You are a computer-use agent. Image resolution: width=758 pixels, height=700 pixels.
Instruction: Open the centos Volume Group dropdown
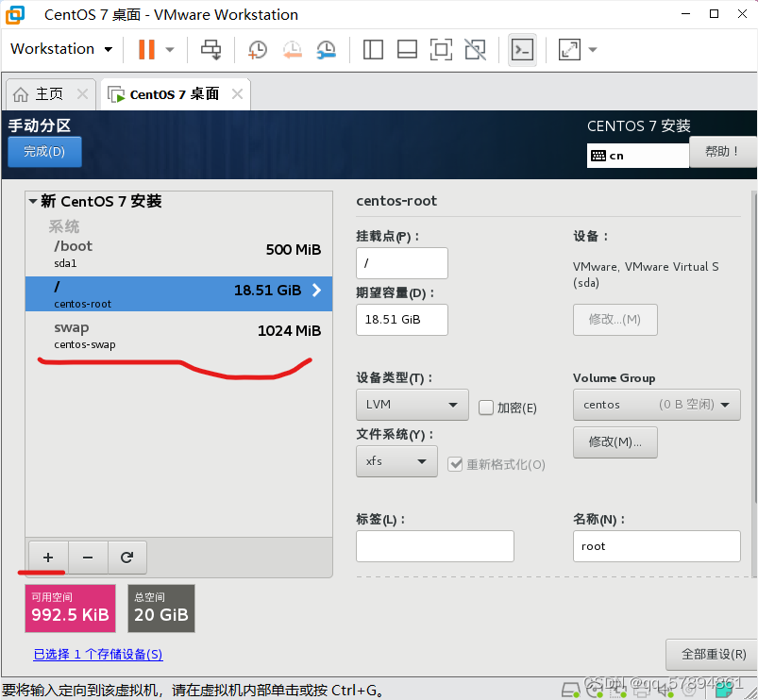(x=656, y=405)
